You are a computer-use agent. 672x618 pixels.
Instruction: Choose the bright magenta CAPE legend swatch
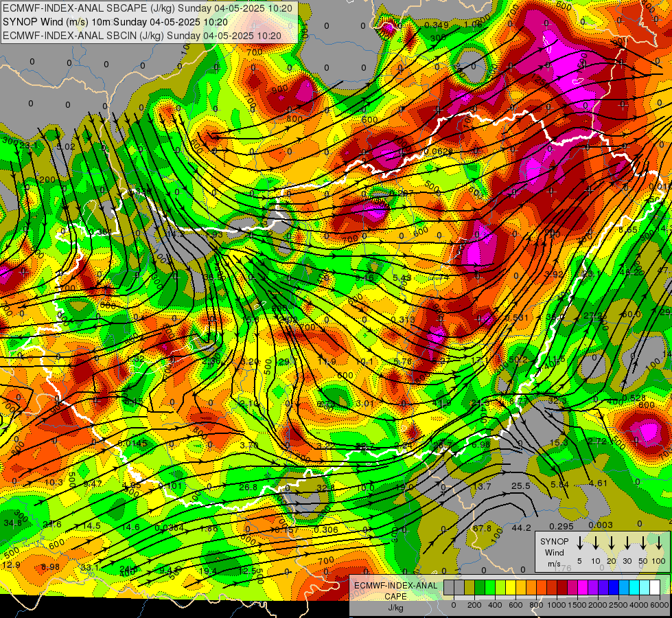[583, 588]
